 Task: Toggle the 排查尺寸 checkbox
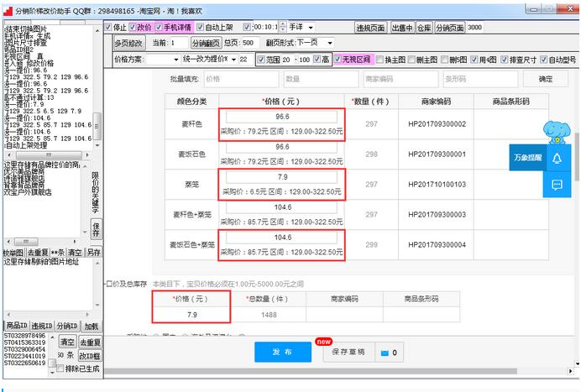click(x=505, y=60)
